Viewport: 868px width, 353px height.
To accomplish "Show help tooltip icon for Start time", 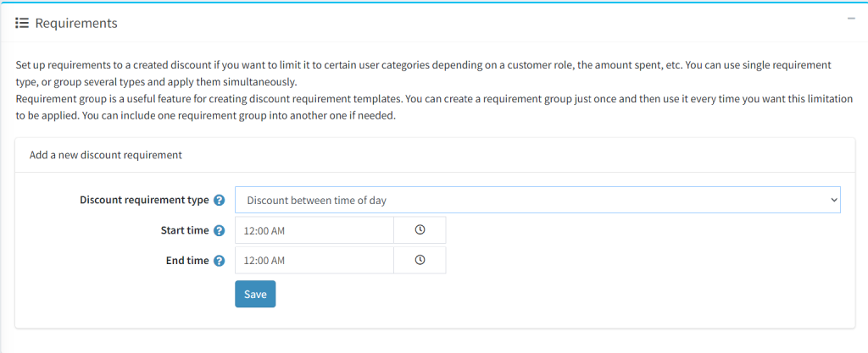I will [x=220, y=231].
